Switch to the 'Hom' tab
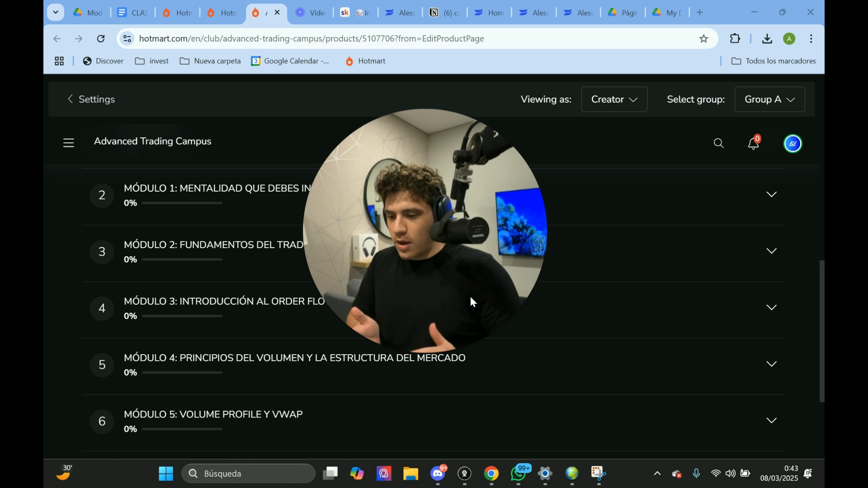Image resolution: width=868 pixels, height=488 pixels. tap(489, 13)
